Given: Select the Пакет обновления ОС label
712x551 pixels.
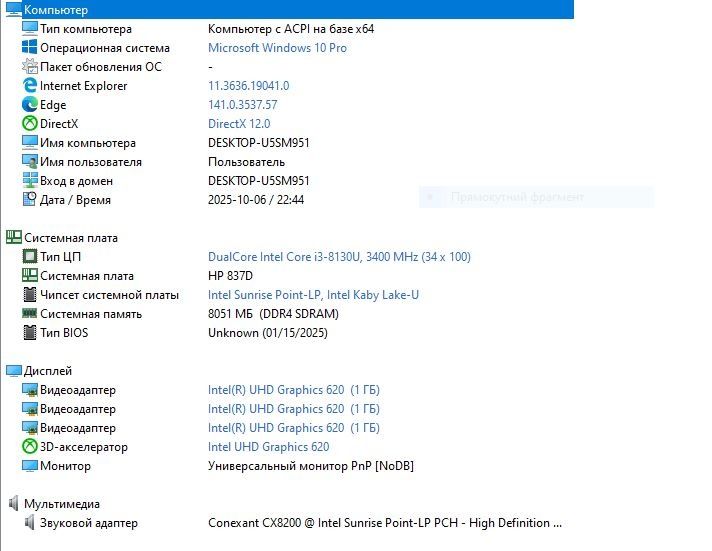Looking at the screenshot, I should (x=101, y=67).
